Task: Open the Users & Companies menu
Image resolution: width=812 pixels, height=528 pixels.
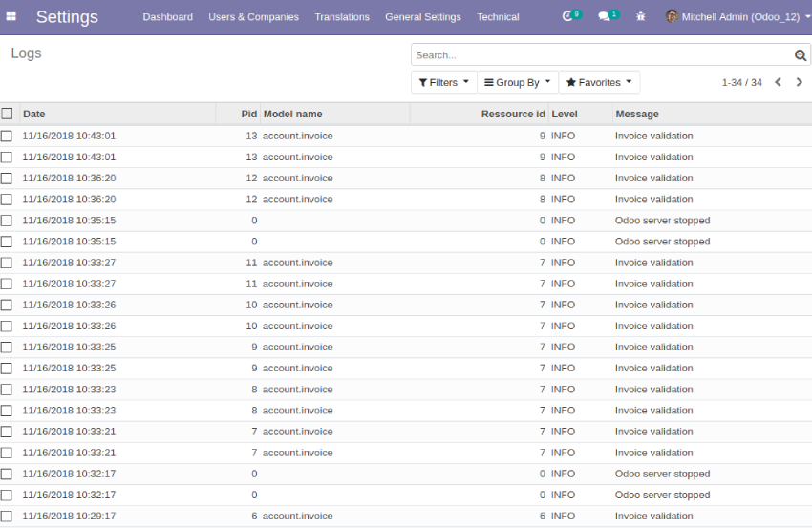Action: (253, 17)
